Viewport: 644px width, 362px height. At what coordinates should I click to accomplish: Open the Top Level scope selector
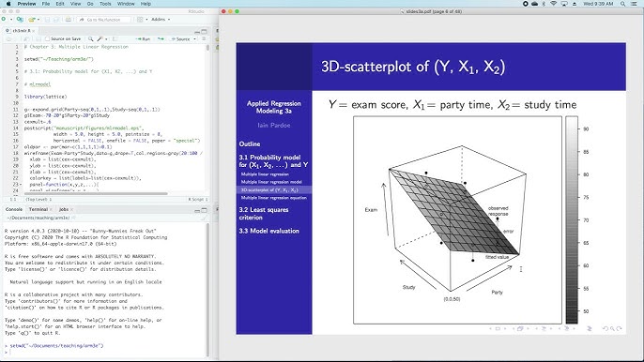[x=39, y=200]
